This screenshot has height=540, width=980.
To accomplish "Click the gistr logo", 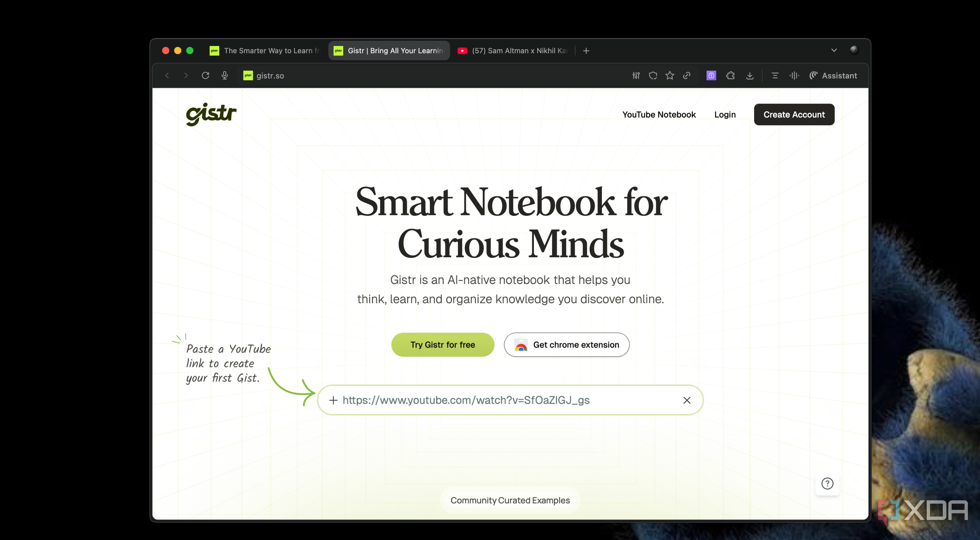I will (x=211, y=114).
